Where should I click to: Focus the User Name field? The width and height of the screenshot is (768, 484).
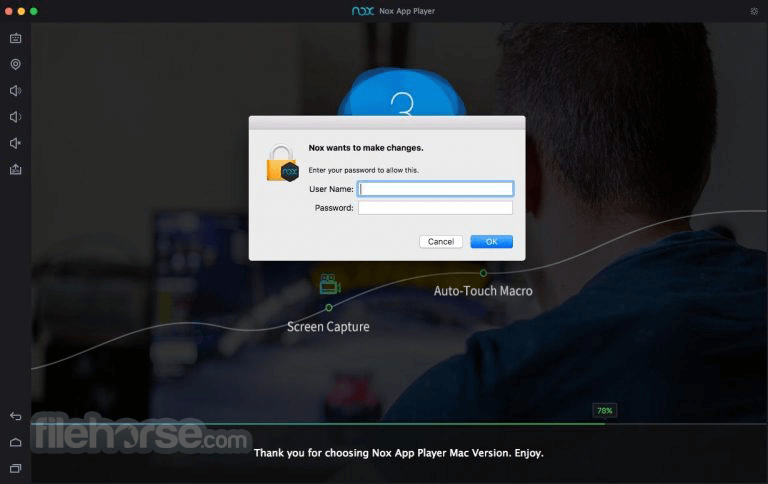[435, 189]
